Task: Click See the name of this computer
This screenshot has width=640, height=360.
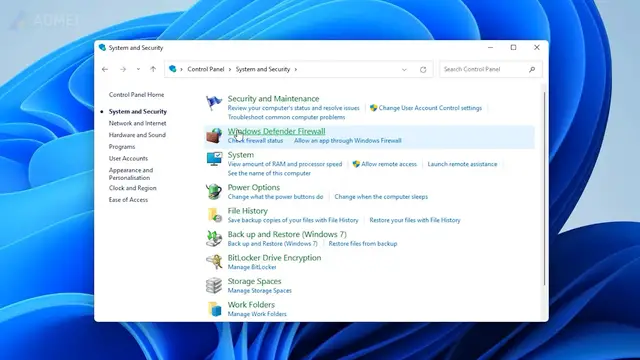Action: [x=269, y=173]
